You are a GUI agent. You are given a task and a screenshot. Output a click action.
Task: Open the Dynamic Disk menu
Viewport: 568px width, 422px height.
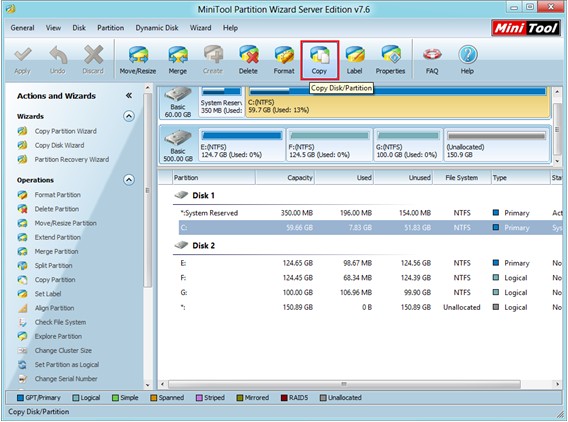coord(157,28)
